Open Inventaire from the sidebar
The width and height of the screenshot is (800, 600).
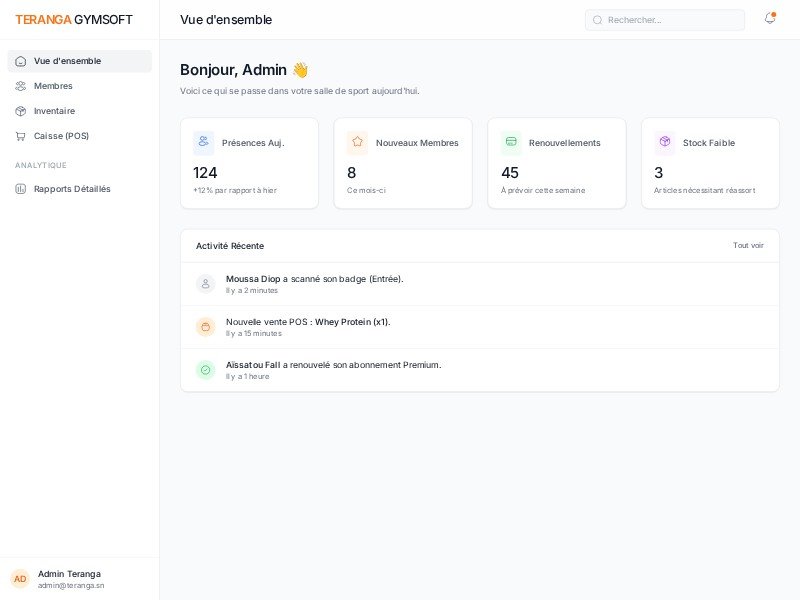coord(54,111)
